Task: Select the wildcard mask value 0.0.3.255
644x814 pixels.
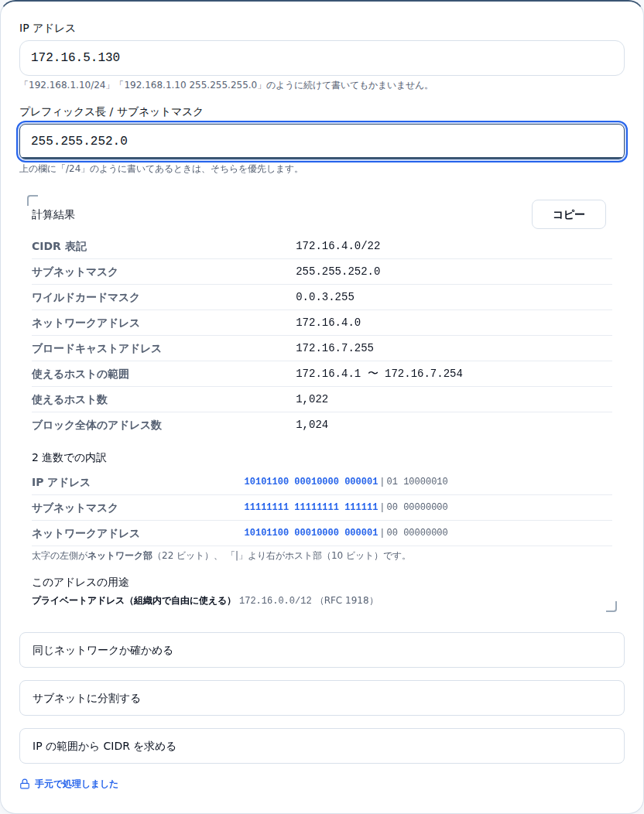Action: pos(325,297)
